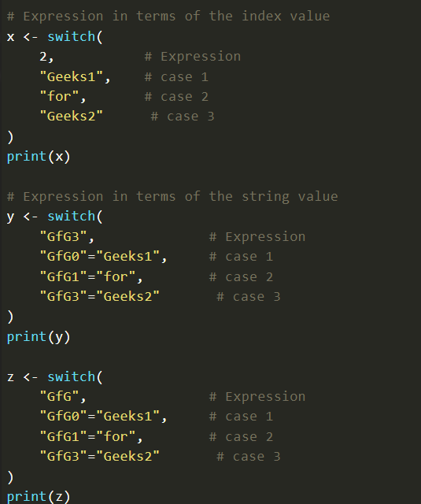
Task: Click the switch keyword assigned to z
Action: point(72,376)
